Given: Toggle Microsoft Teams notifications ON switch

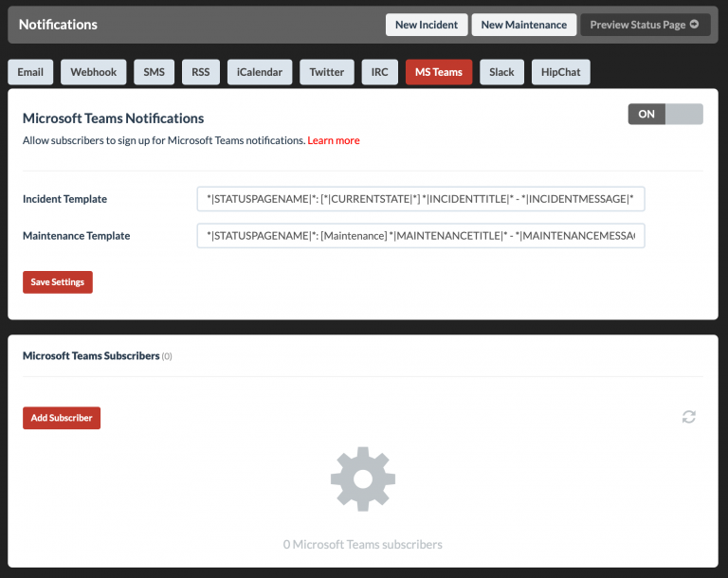Looking at the screenshot, I should coord(665,115).
